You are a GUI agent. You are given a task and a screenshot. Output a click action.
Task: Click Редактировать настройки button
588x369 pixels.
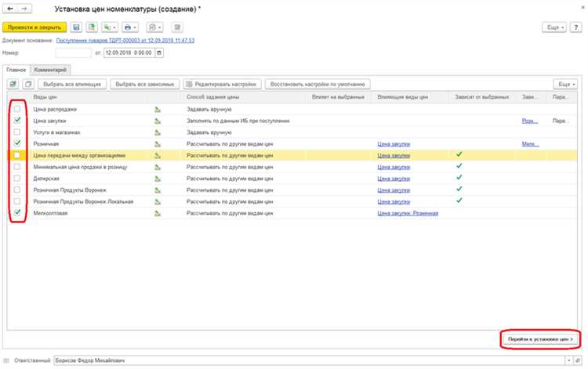pyautogui.click(x=222, y=85)
